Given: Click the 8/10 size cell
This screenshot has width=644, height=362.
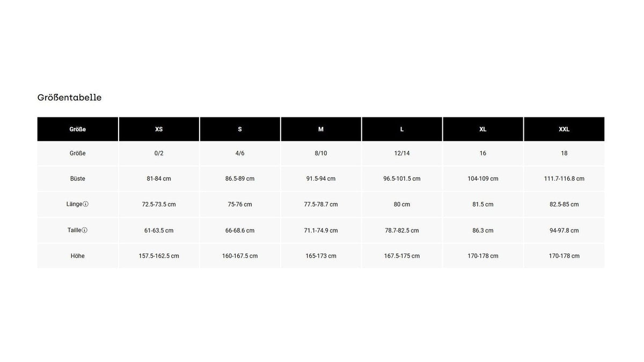Looking at the screenshot, I should pyautogui.click(x=321, y=153).
